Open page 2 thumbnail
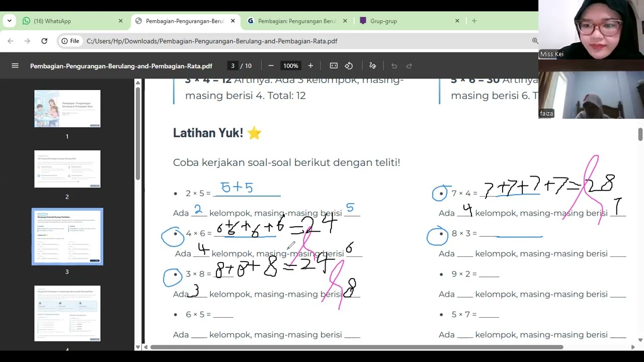 pyautogui.click(x=67, y=169)
